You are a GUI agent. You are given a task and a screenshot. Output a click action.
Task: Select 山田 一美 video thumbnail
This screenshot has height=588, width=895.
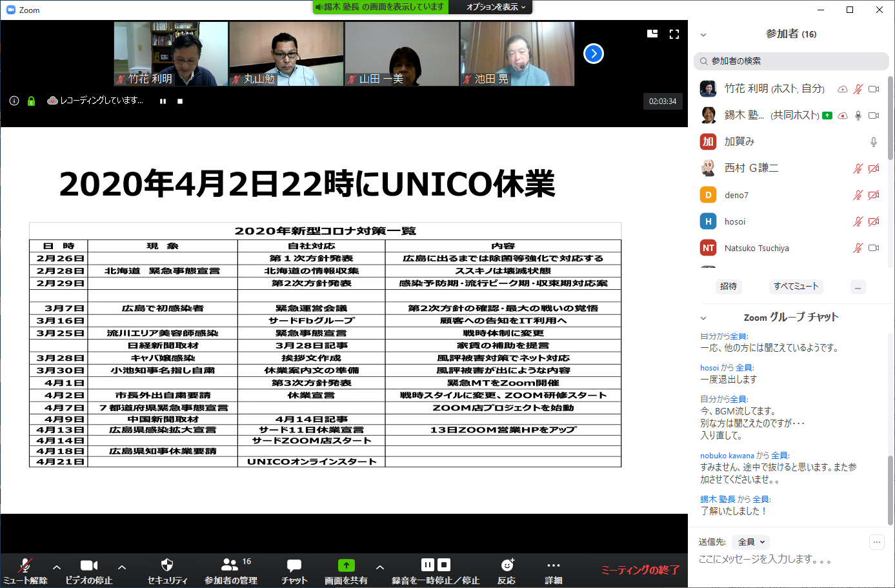click(402, 54)
